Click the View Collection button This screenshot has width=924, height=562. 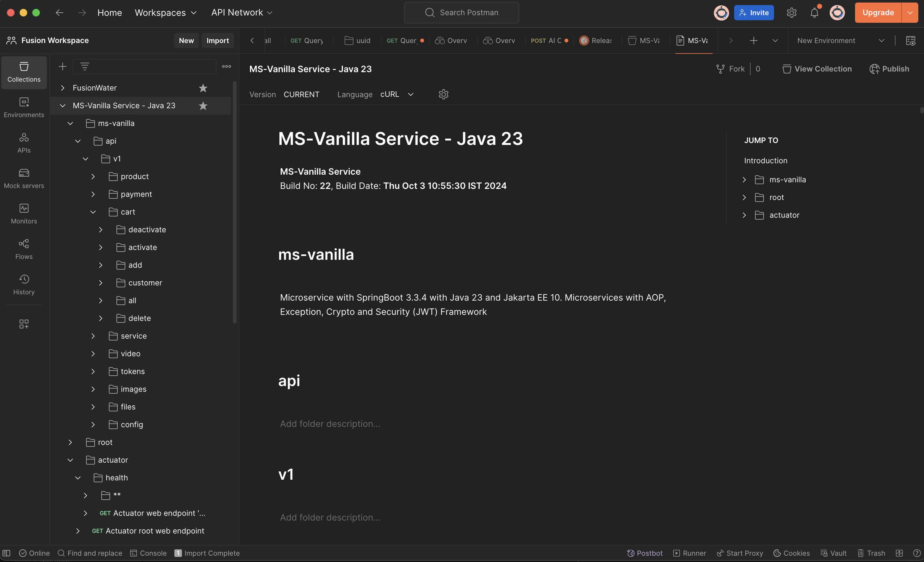coord(817,69)
